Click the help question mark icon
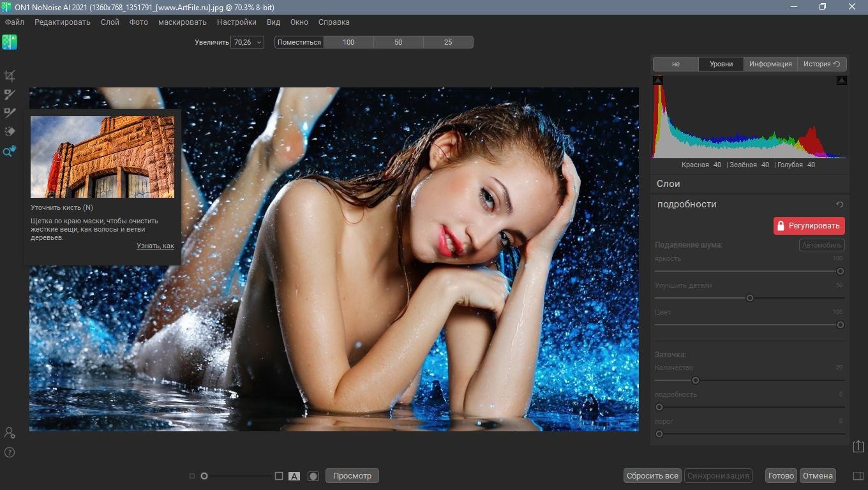The width and height of the screenshot is (868, 490). coord(10,452)
